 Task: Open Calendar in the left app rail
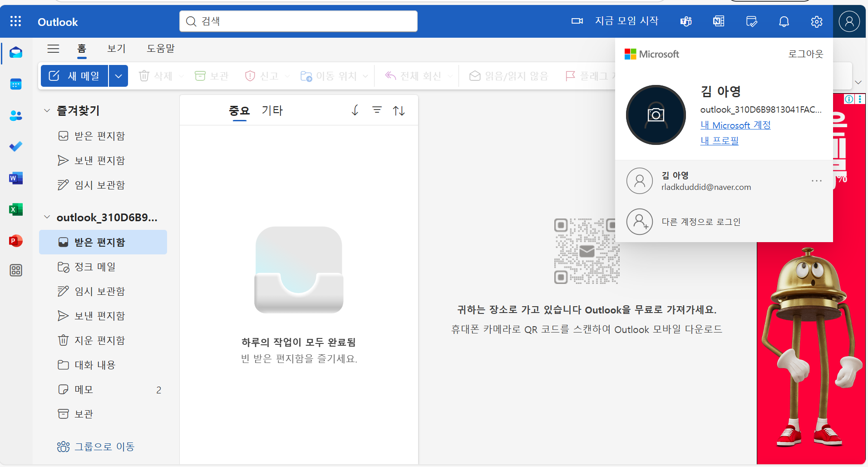[16, 84]
